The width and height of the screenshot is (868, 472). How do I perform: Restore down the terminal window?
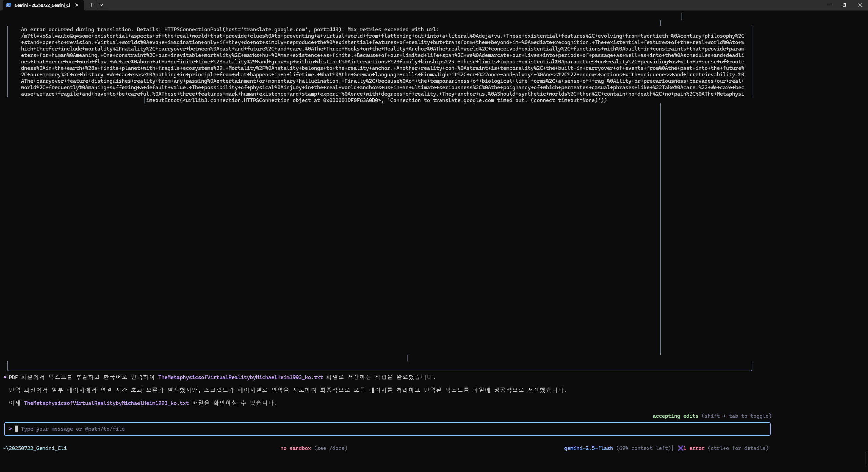point(845,5)
